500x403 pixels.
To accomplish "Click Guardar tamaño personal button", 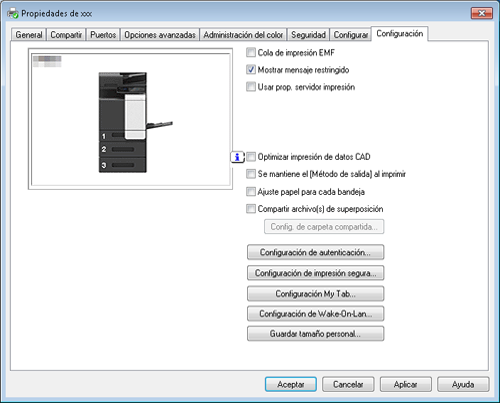I will [x=315, y=334].
